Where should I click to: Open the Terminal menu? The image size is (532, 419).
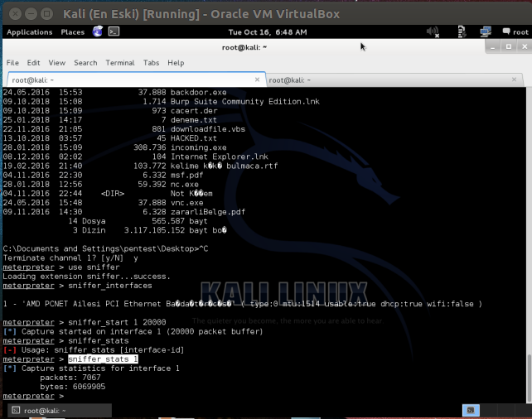point(120,63)
